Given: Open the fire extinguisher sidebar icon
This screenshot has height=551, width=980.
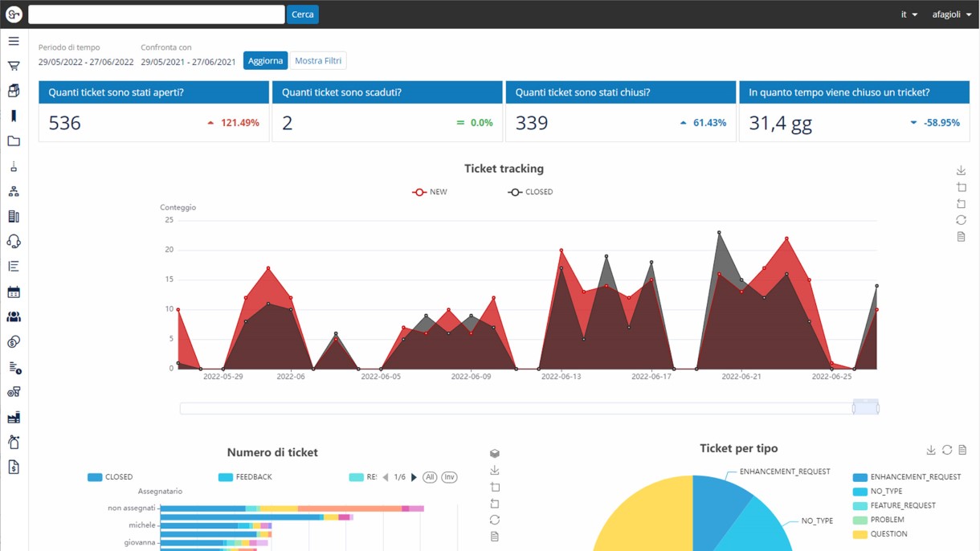Looking at the screenshot, I should (x=14, y=442).
